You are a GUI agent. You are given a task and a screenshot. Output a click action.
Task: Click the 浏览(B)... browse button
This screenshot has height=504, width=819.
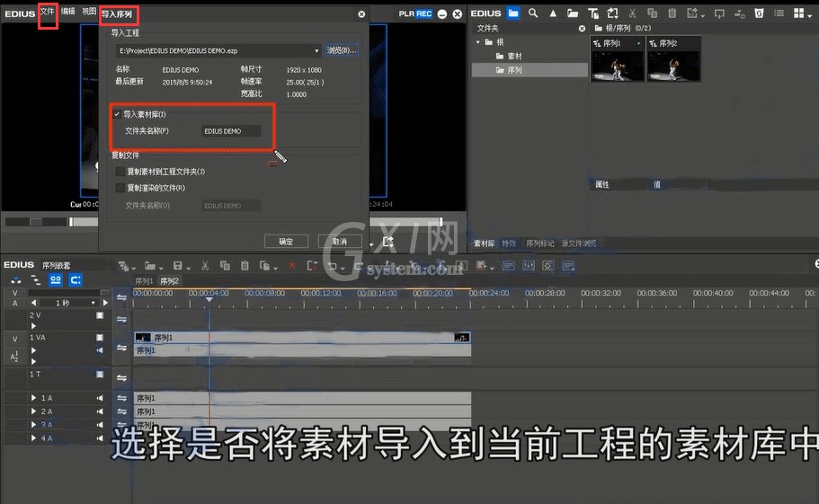coord(342,50)
